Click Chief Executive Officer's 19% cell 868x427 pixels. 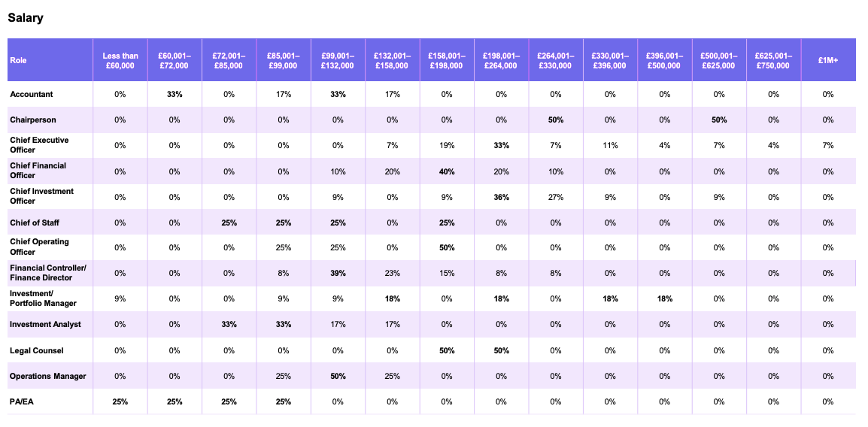tap(447, 145)
